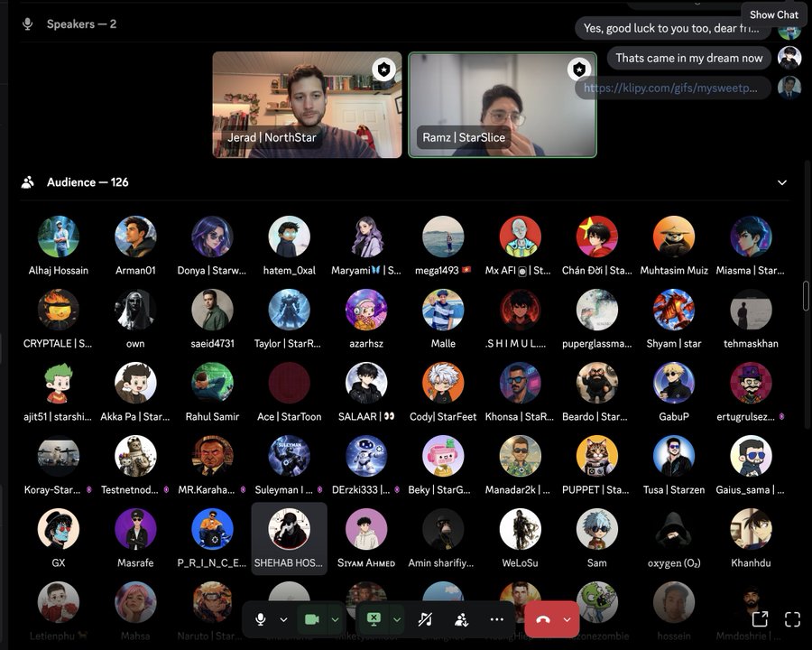
Task: Open Shyam | star dragon avatar
Action: pyautogui.click(x=674, y=310)
